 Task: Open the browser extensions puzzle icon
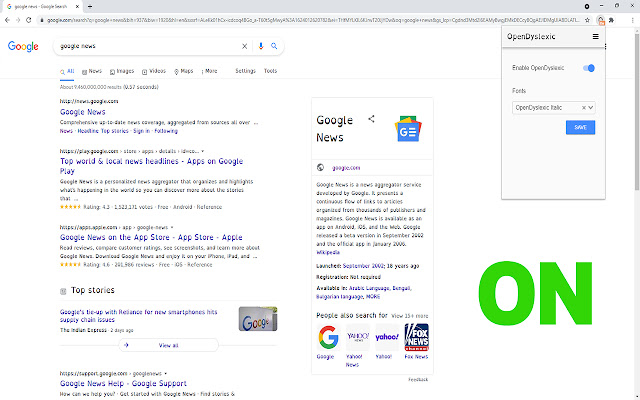611,19
